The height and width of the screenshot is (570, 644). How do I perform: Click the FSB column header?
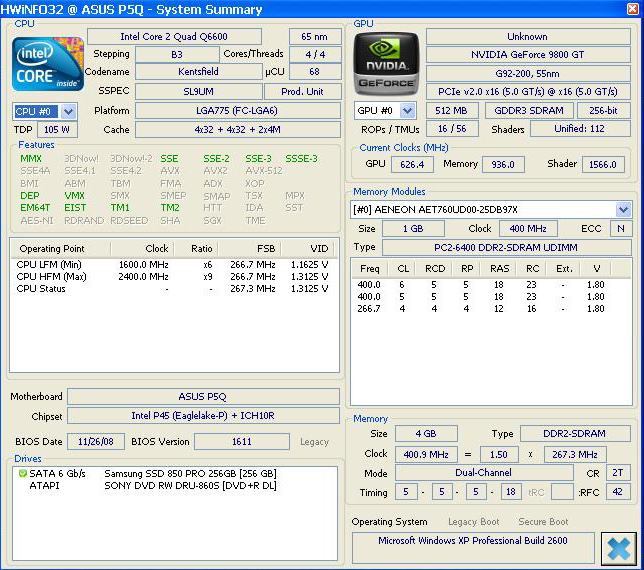tap(250, 248)
